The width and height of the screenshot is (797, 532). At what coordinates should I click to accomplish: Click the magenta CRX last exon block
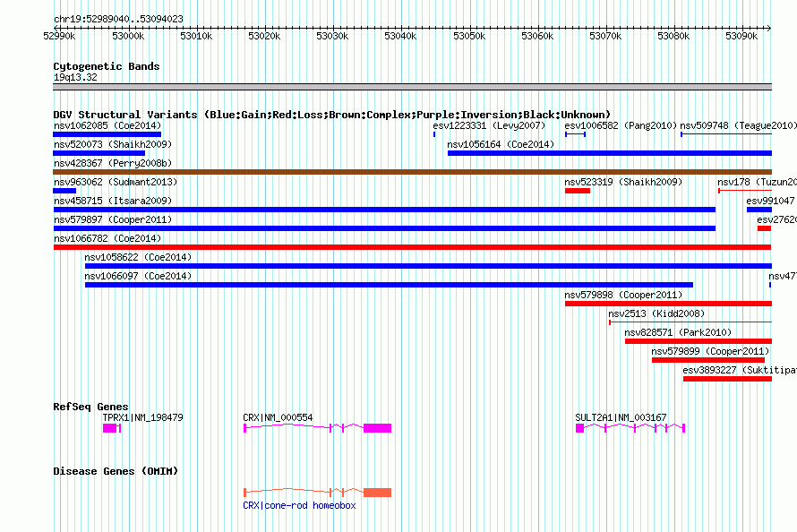click(x=378, y=428)
